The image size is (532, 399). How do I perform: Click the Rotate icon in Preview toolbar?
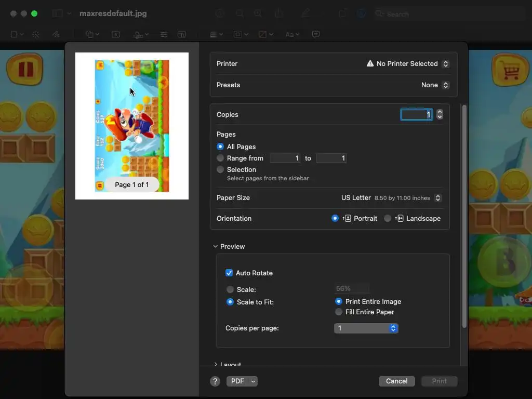coord(343,14)
